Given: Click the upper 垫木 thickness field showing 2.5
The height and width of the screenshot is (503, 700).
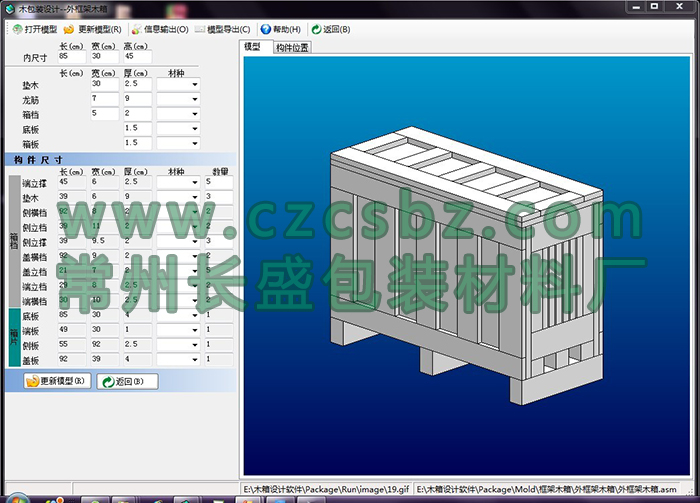Looking at the screenshot, I should pos(138,84).
